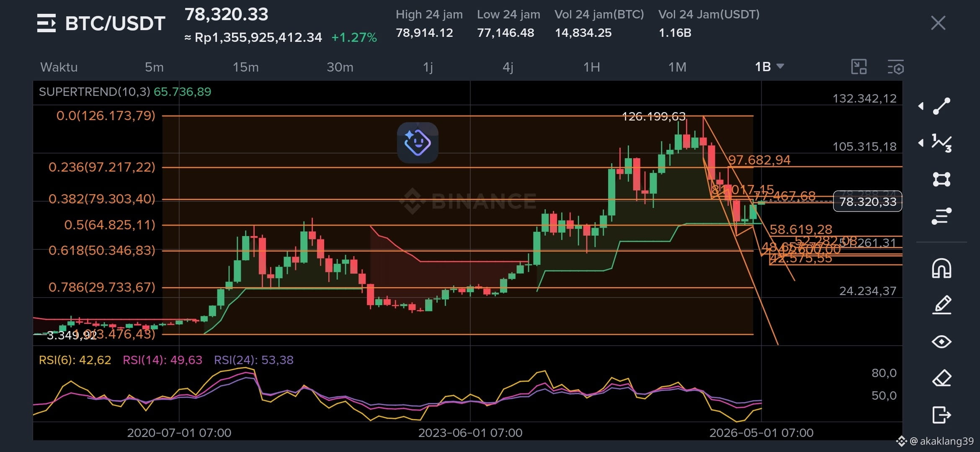
Task: Tap the 24.234,37 price axis label
Action: 868,291
